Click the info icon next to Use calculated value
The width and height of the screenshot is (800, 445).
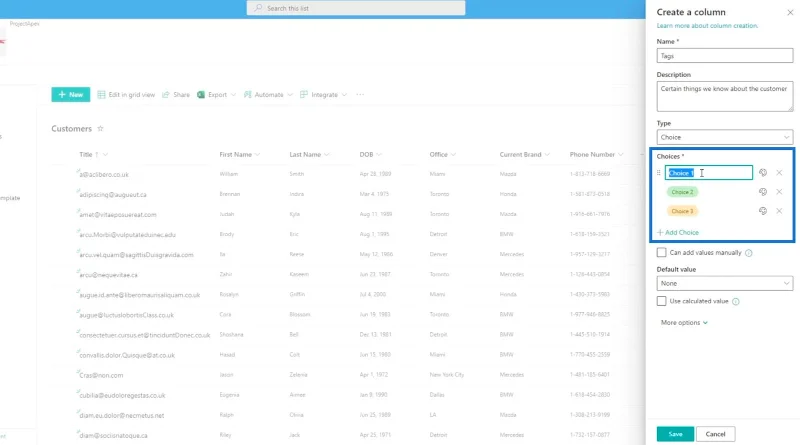[736, 302]
